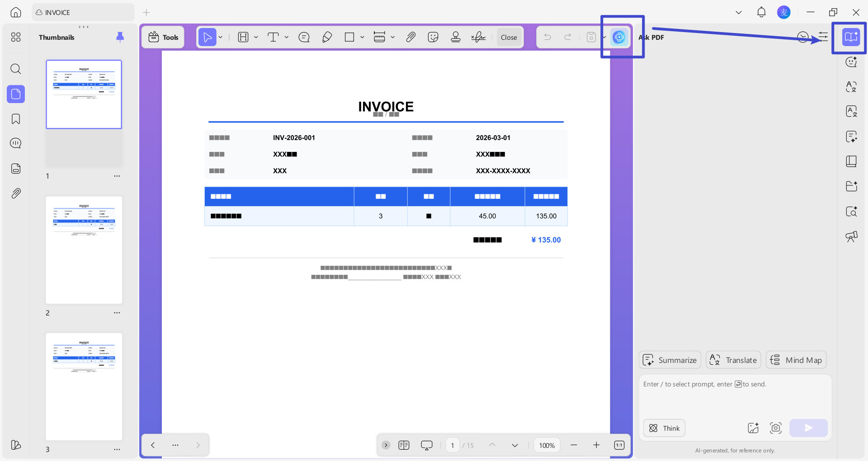
Task: Open the AI summarize icon in right sidebar
Action: (851, 136)
